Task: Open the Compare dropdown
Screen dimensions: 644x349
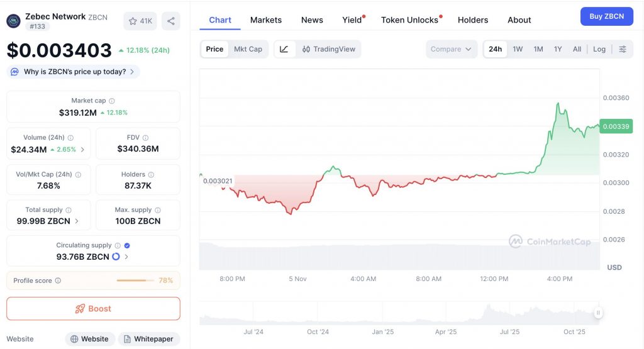Action: pos(452,49)
